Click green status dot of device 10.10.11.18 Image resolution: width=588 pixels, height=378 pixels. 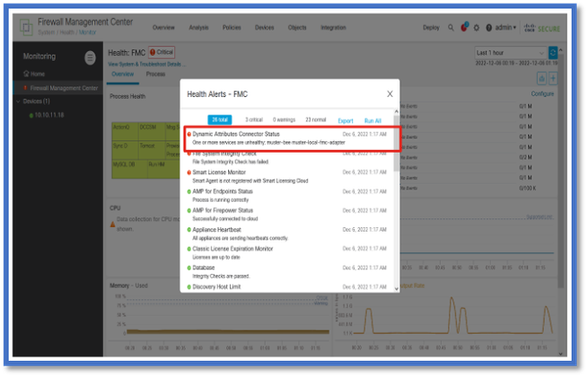(x=31, y=116)
